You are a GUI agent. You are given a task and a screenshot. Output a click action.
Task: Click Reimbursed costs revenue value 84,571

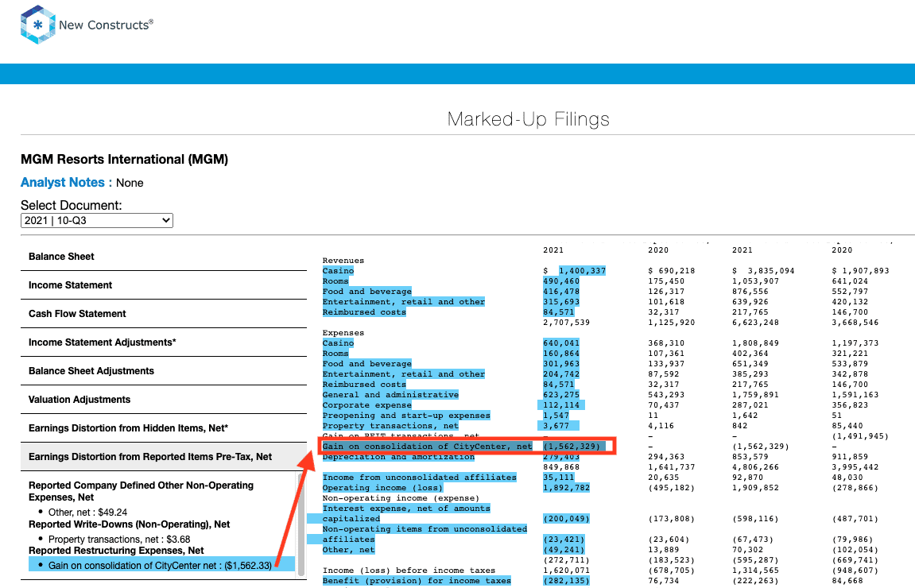[558, 312]
